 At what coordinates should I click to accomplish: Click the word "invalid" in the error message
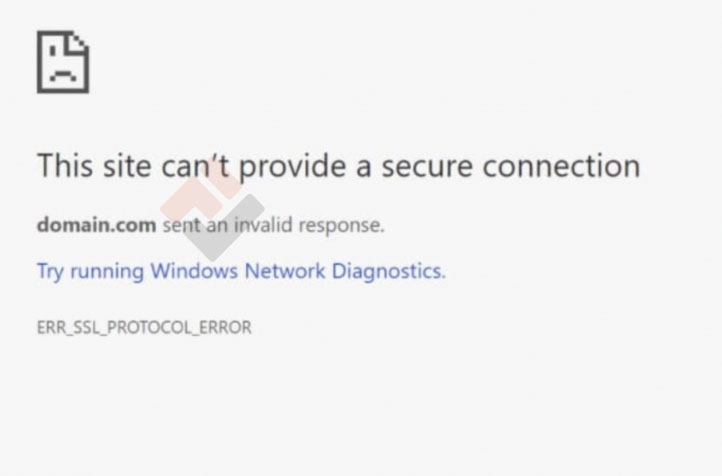point(263,225)
